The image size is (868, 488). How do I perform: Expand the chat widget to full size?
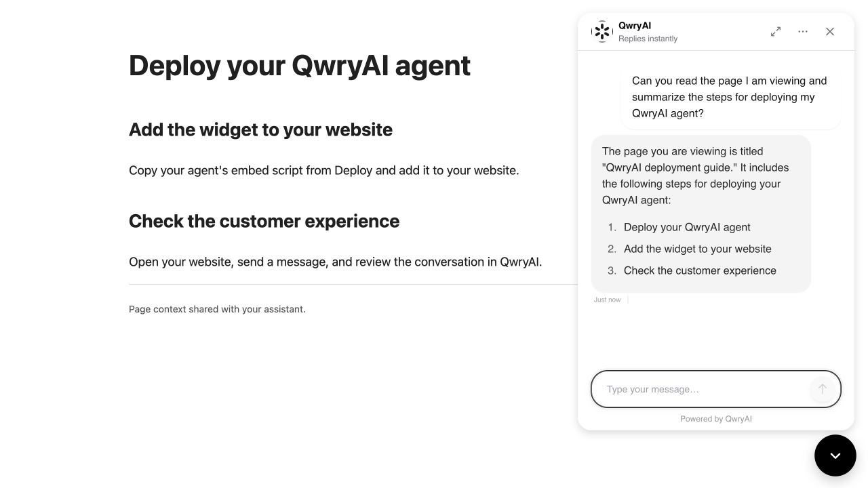[x=776, y=32]
